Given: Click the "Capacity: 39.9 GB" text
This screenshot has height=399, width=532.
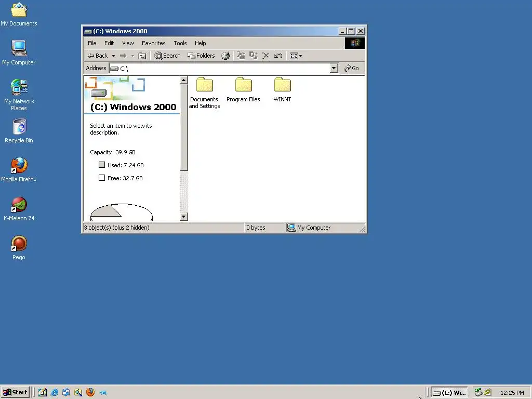Looking at the screenshot, I should point(113,152).
